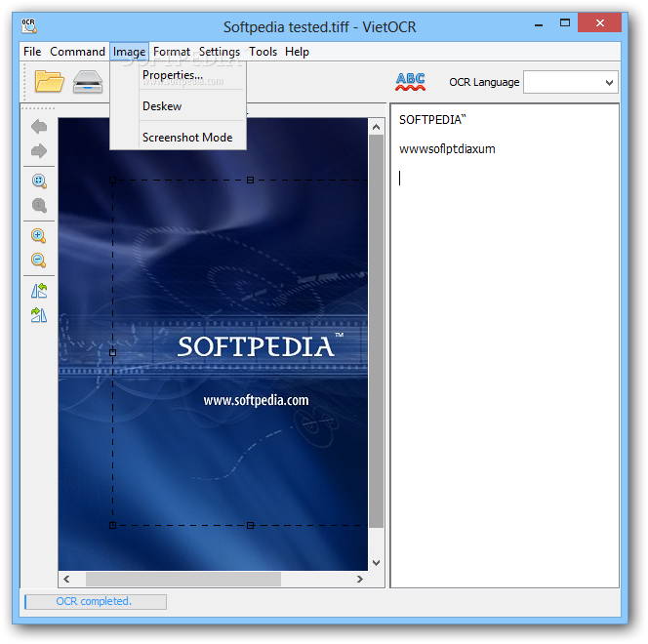Image resolution: width=648 pixels, height=644 pixels.
Task: Close the open Image menu
Action: [129, 52]
